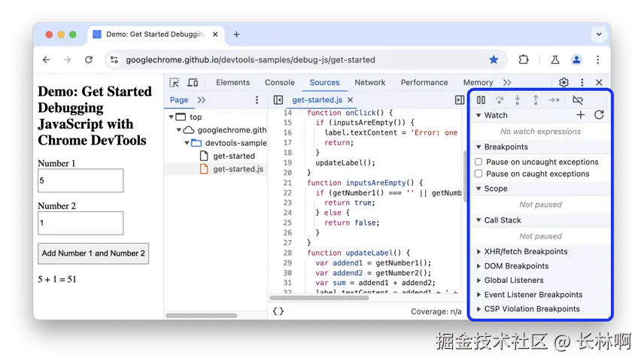
Task: Select get-started.js in file tree
Action: pyautogui.click(x=238, y=169)
